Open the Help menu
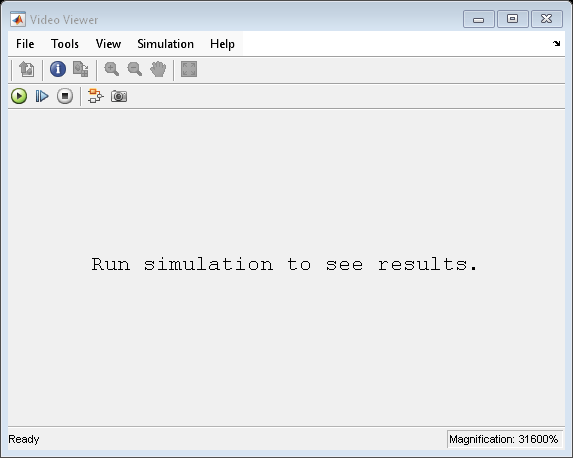 pos(222,44)
